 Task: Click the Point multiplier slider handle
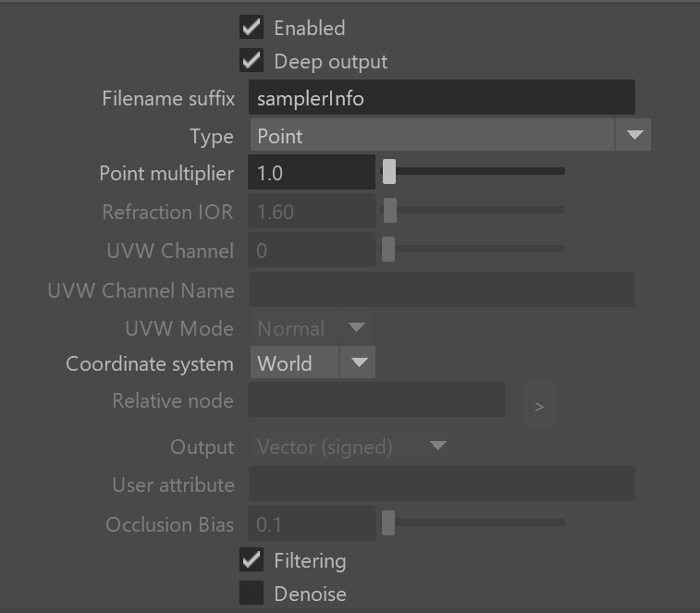(x=389, y=171)
